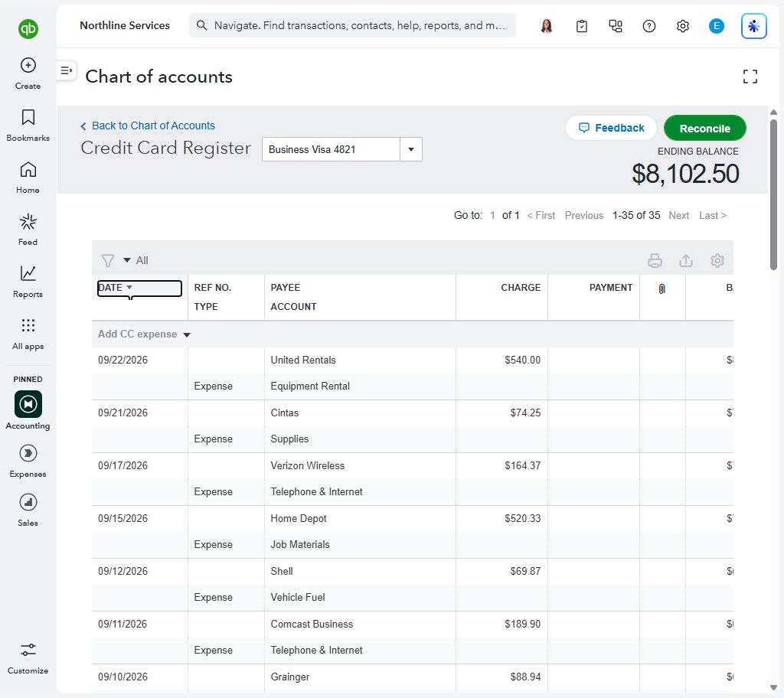Open the Feed section
Screen dimensions: 784x698
(x=28, y=230)
